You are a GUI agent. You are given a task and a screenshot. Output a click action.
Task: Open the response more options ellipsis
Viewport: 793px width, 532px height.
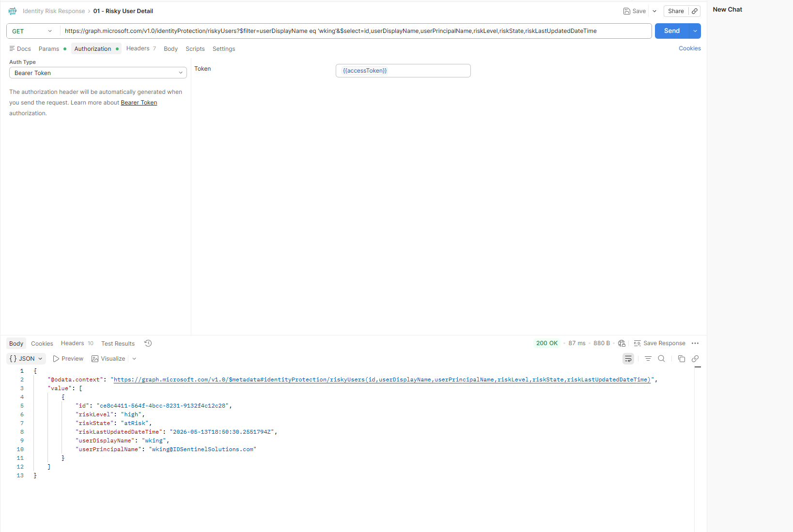pyautogui.click(x=695, y=343)
